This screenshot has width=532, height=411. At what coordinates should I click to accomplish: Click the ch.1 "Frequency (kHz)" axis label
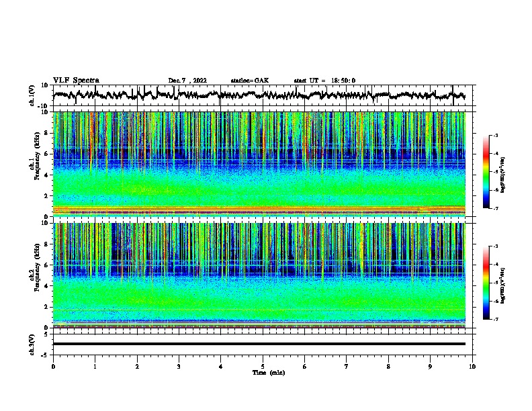click(37, 156)
